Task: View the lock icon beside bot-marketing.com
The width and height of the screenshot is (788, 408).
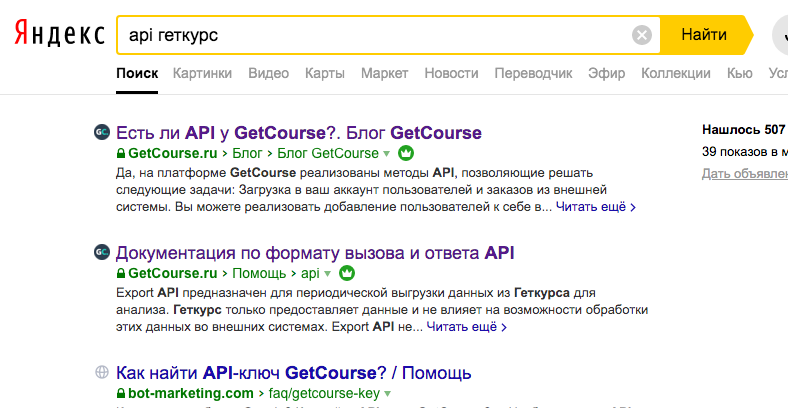Action: (121, 393)
